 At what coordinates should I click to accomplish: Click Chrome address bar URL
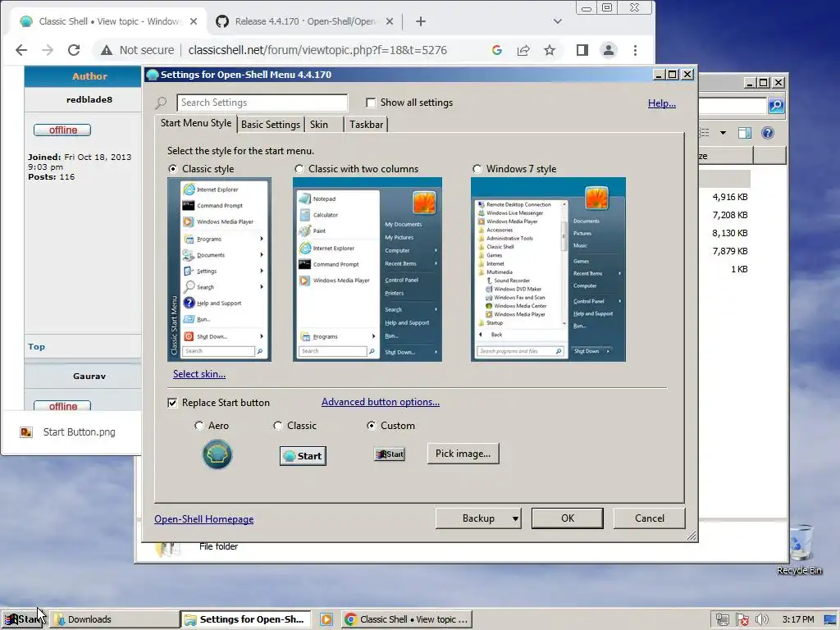point(317,50)
